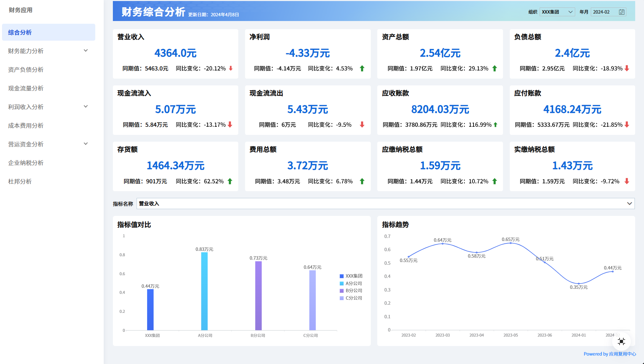Click 0.65万元 data point on trend line
Screen dimensions: 644x364
pos(511,243)
